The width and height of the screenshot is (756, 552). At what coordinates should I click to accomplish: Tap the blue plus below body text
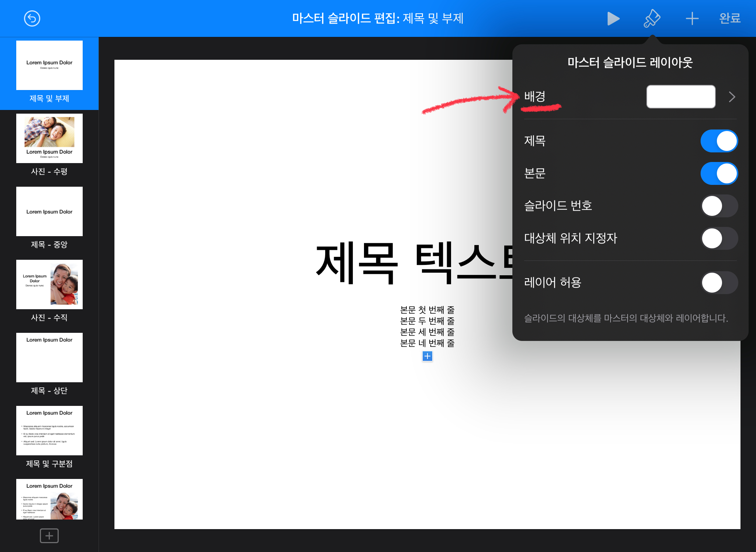tap(427, 356)
